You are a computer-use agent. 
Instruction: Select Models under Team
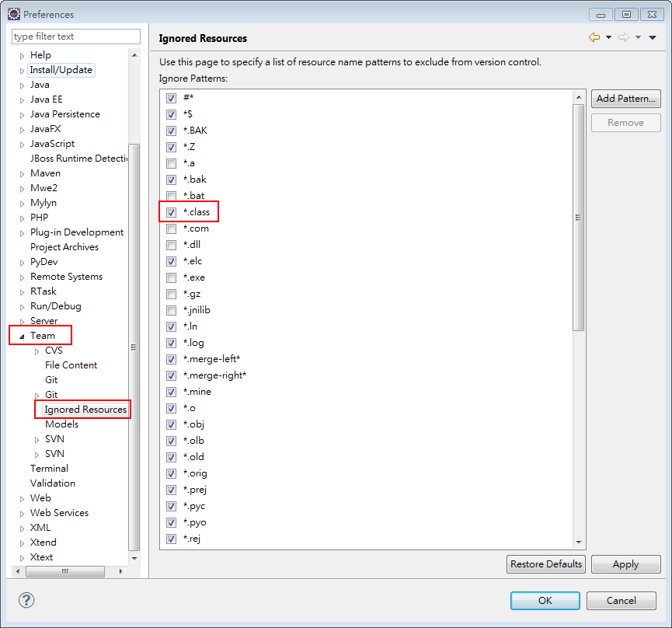point(61,424)
